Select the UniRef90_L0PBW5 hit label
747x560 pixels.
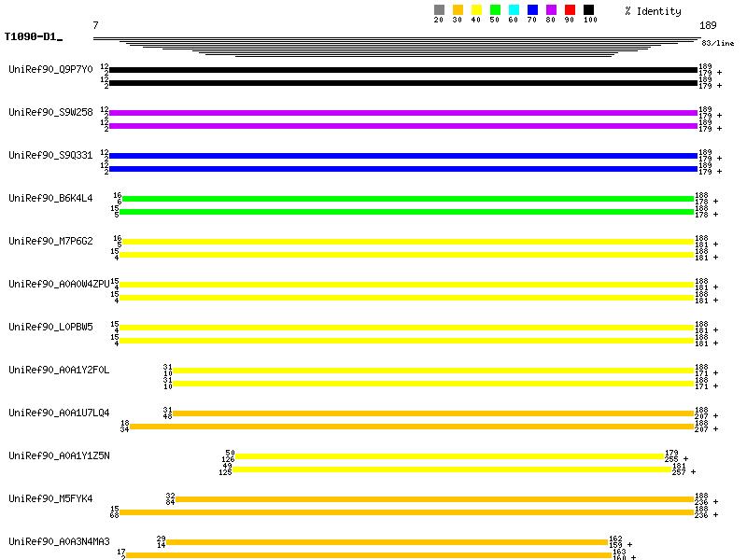50,327
